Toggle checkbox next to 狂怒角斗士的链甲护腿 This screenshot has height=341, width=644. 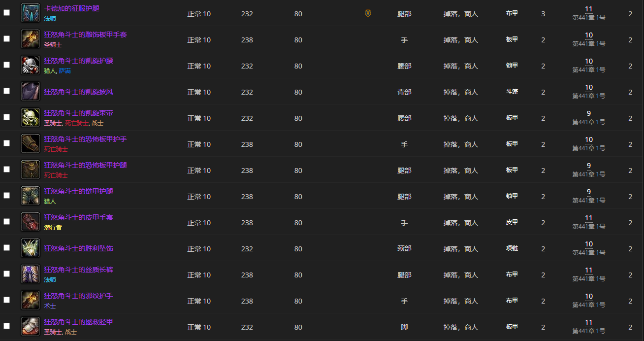click(6, 196)
